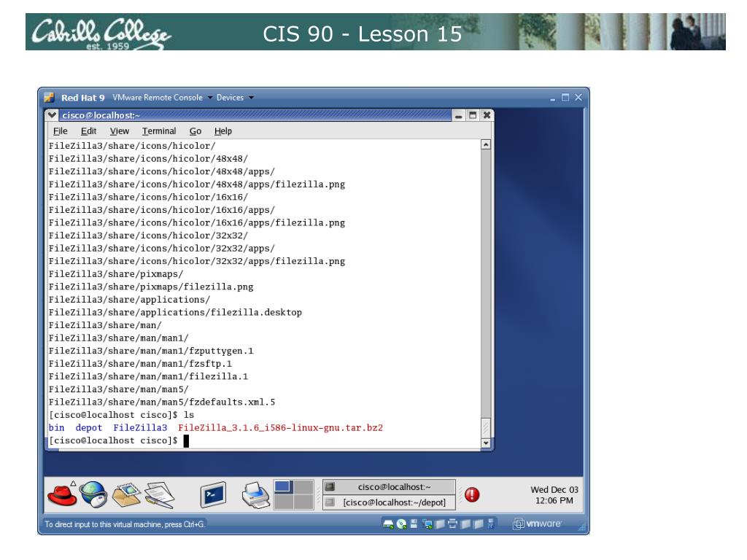
Task: Maximize the cisco@localhost terminal window
Action: click(x=473, y=115)
